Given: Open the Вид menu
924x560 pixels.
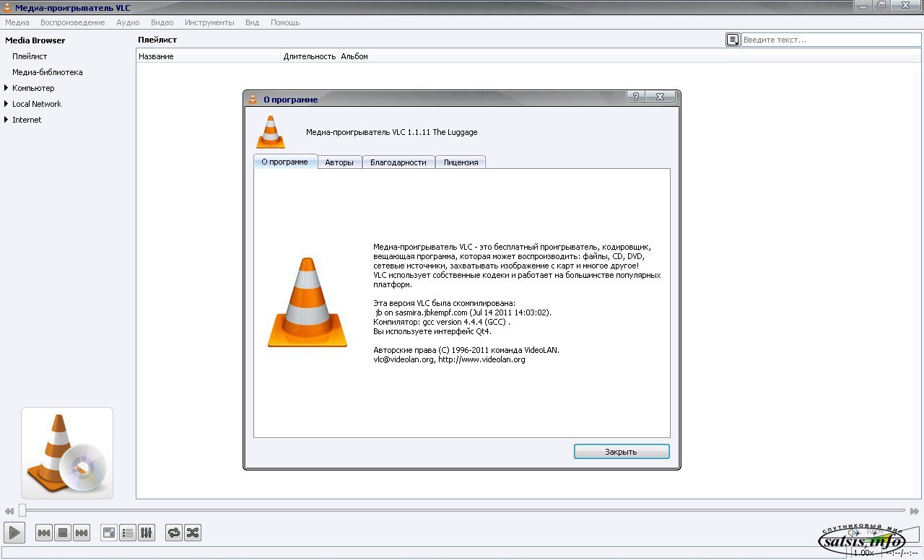Looking at the screenshot, I should 252,22.
